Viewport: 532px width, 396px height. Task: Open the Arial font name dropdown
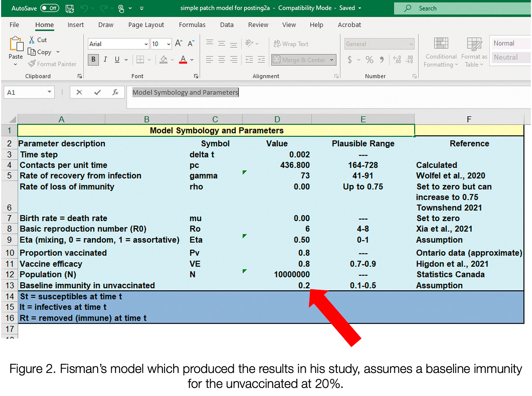(x=146, y=44)
